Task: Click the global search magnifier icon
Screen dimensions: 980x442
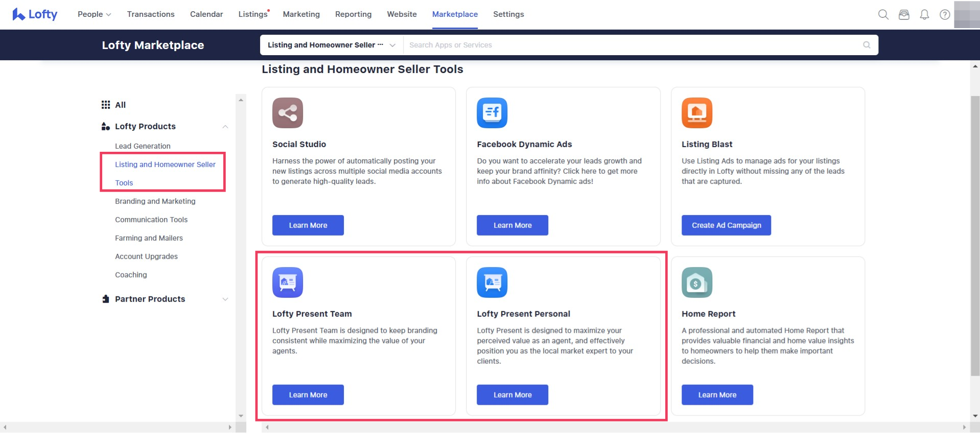Action: 883,15
